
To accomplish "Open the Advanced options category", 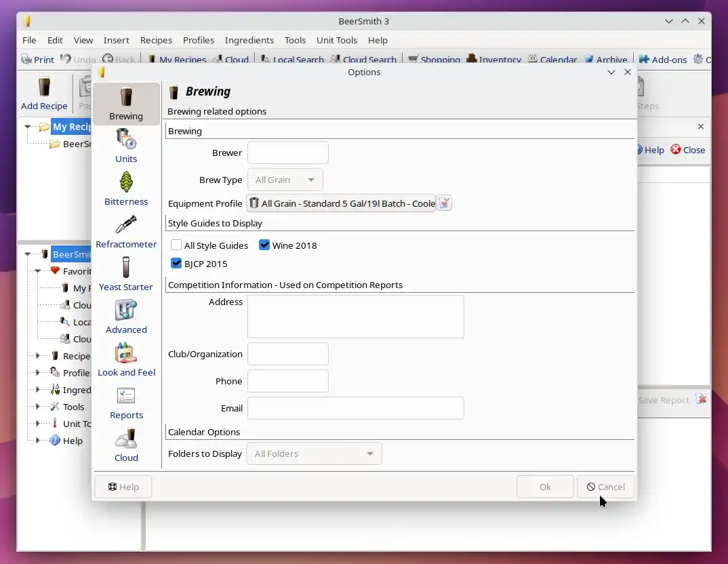I will (x=126, y=317).
